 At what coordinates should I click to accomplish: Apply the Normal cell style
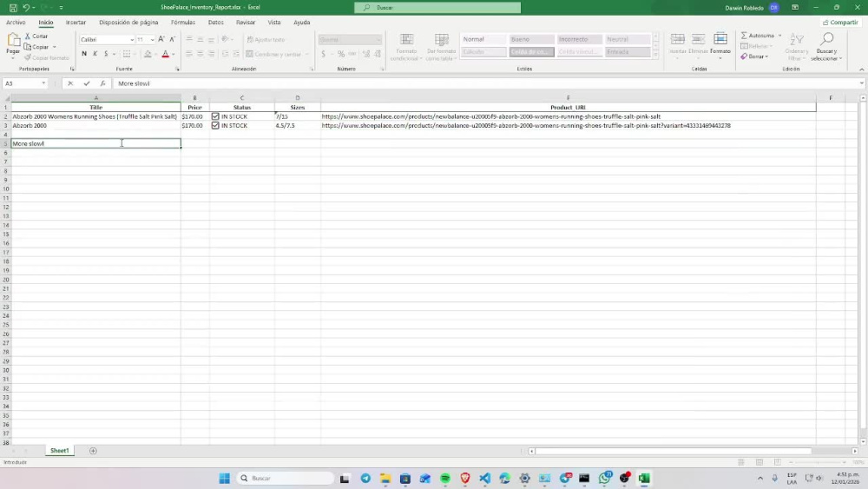click(483, 39)
